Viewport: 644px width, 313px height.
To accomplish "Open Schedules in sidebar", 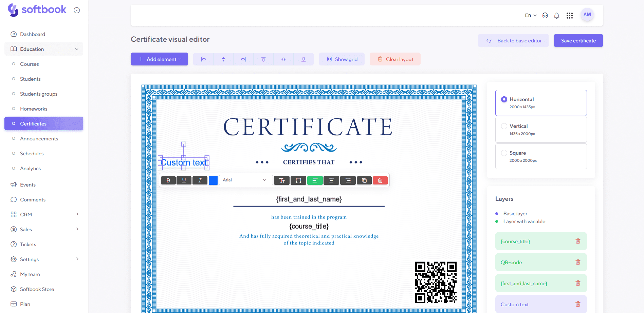I will [x=44, y=154].
